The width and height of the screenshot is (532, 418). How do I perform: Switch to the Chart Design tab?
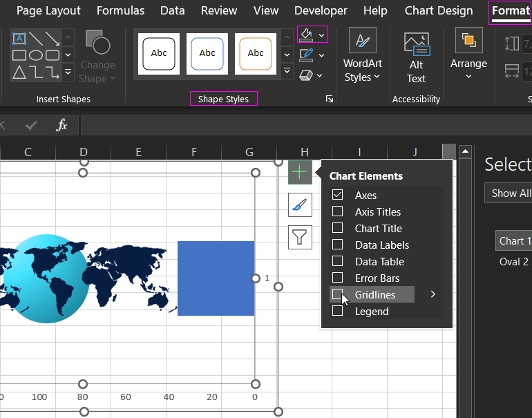click(x=439, y=10)
